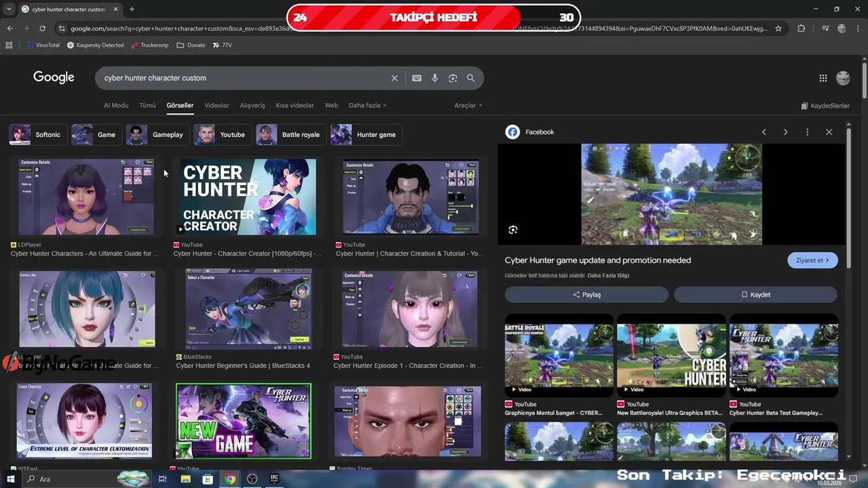The height and width of the screenshot is (488, 868).
Task: Filter images by Gameplay chip
Action: coord(158,135)
